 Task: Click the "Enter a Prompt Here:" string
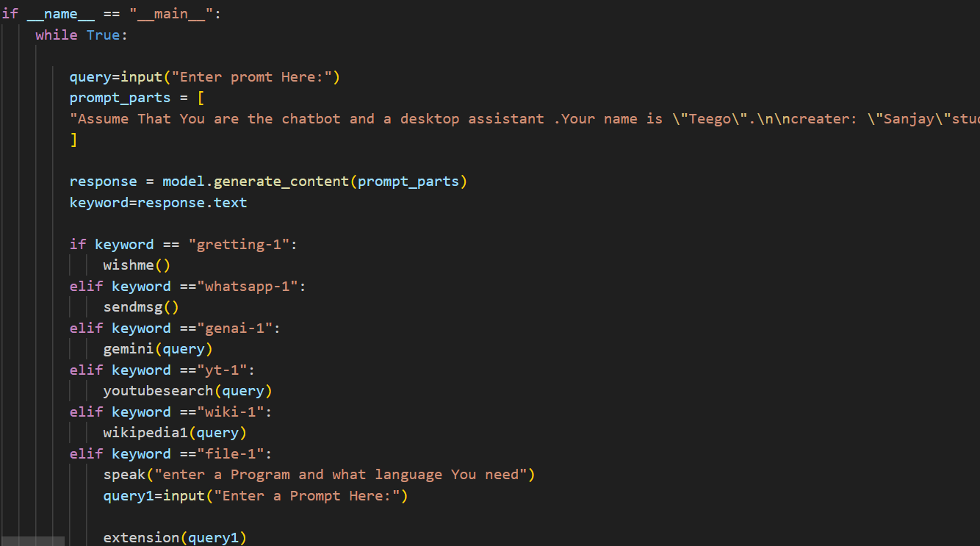coord(306,496)
